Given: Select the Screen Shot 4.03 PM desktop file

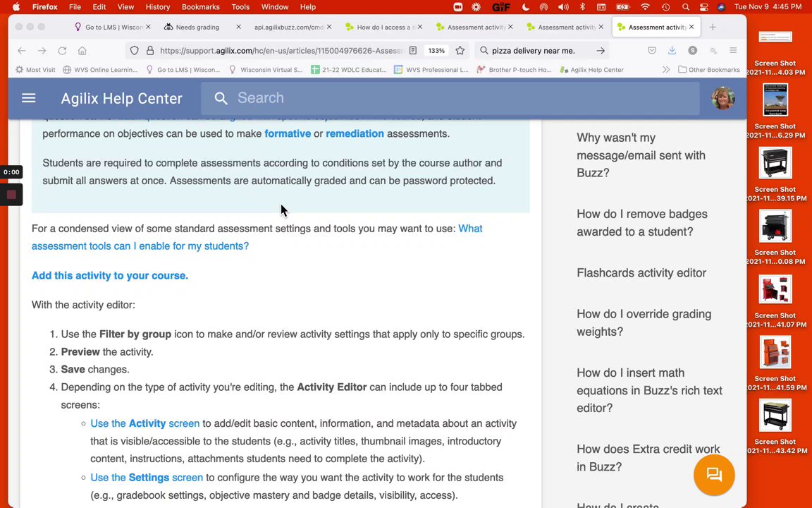Looking at the screenshot, I should point(775,53).
